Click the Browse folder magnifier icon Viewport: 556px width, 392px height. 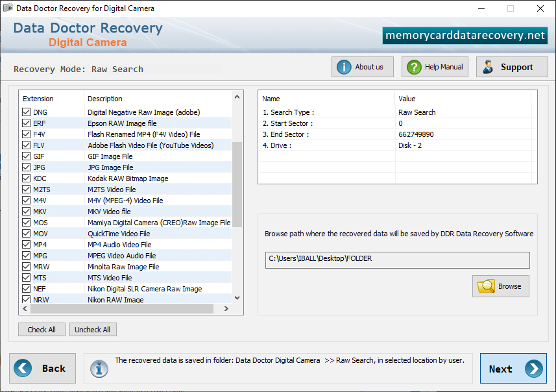[x=486, y=286]
